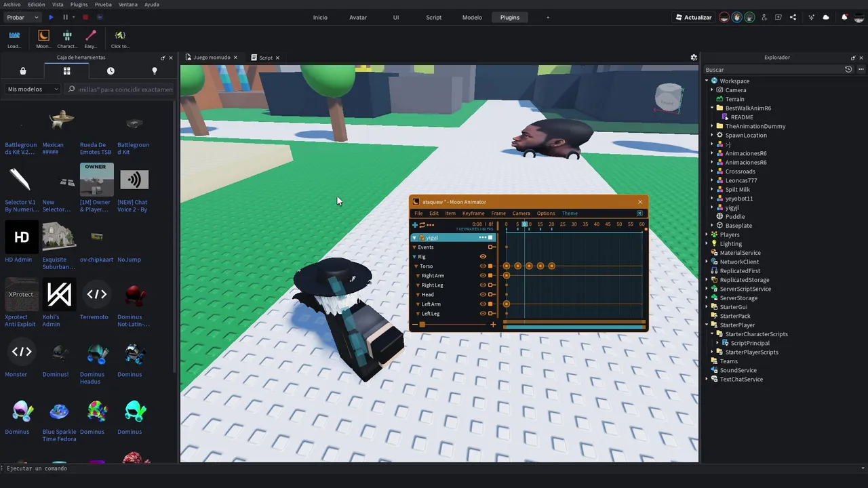Adjust the Moon Animator zoom slider handle
The image size is (868, 488).
pyautogui.click(x=422, y=325)
